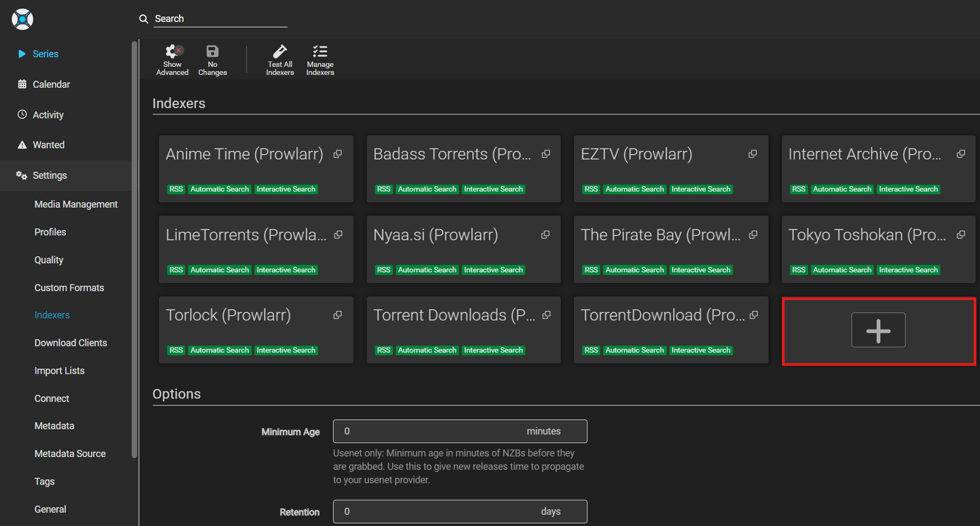Open Manage Indexers
The width and height of the screenshot is (980, 526).
(x=320, y=60)
